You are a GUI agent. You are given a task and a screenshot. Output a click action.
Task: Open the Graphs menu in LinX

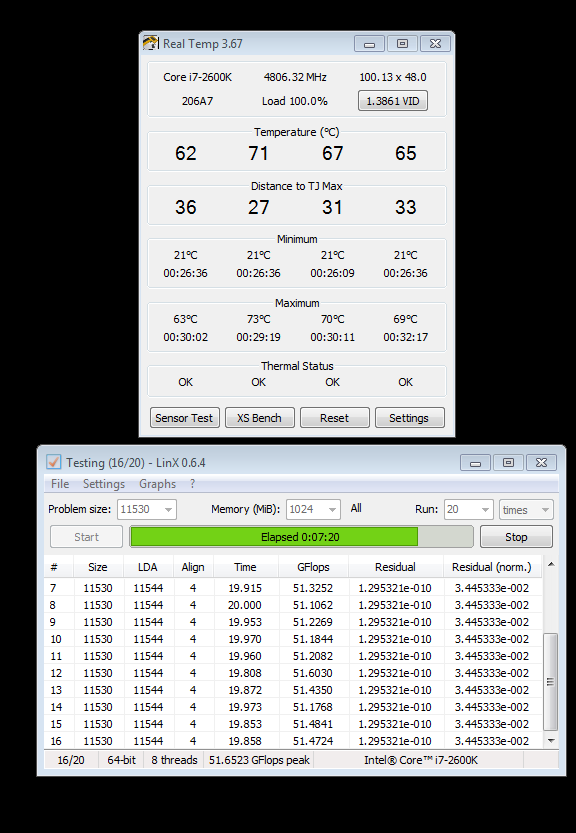click(157, 484)
